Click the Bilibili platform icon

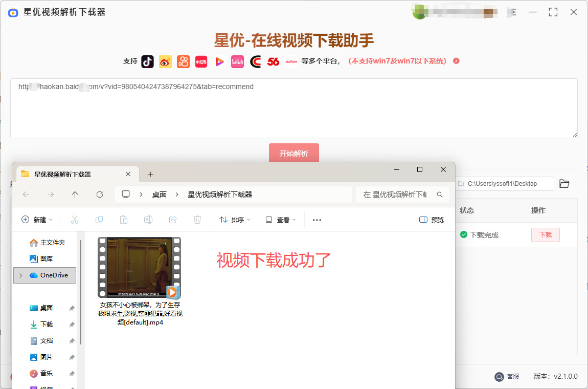(x=237, y=61)
